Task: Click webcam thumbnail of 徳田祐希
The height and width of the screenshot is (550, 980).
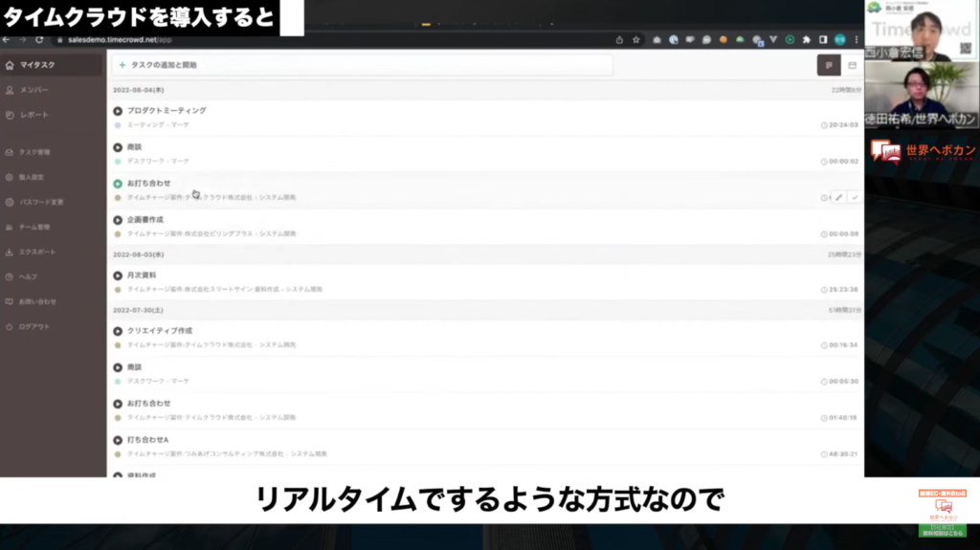Action: coord(922,95)
